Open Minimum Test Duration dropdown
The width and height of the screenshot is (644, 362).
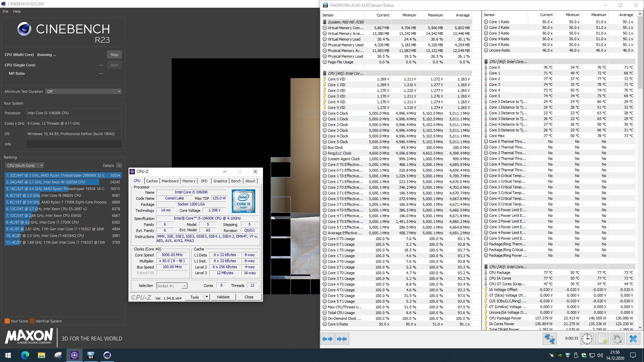[83, 92]
